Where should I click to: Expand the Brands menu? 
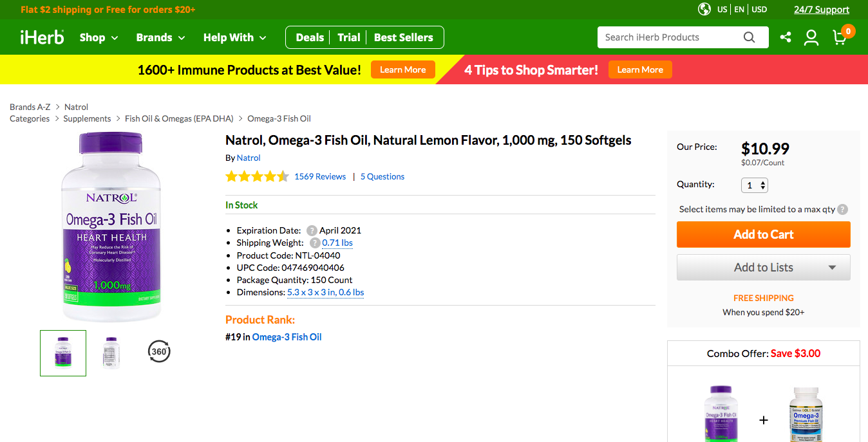pyautogui.click(x=160, y=37)
